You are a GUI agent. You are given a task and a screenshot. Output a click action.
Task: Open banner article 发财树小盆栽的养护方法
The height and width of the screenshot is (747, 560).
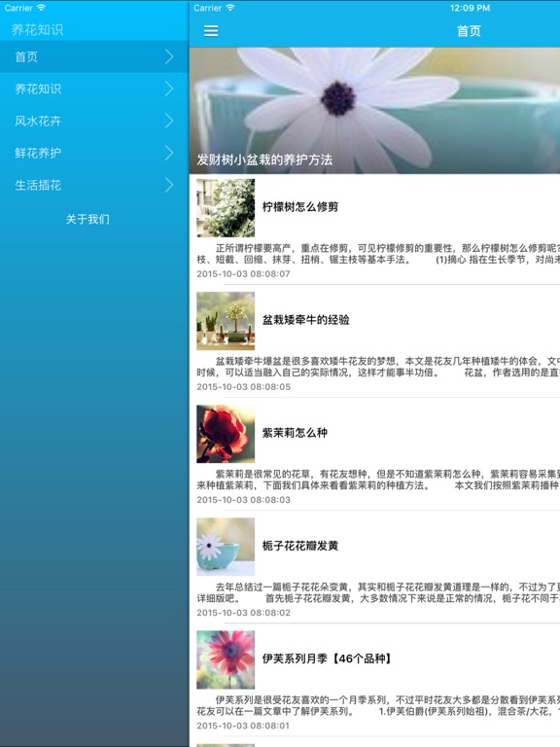coord(264,160)
